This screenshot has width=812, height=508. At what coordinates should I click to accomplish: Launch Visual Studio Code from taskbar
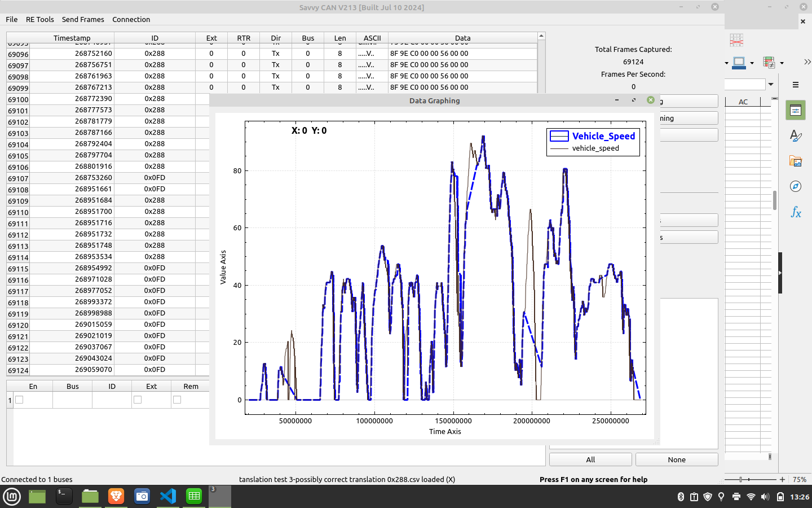(168, 496)
